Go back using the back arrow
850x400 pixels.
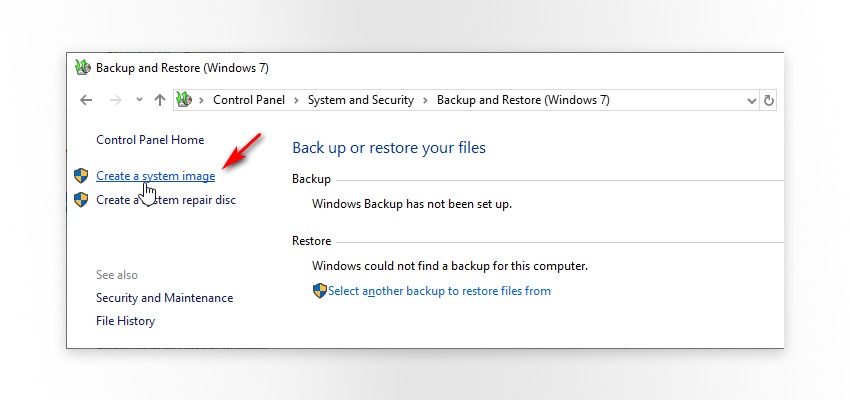point(86,100)
